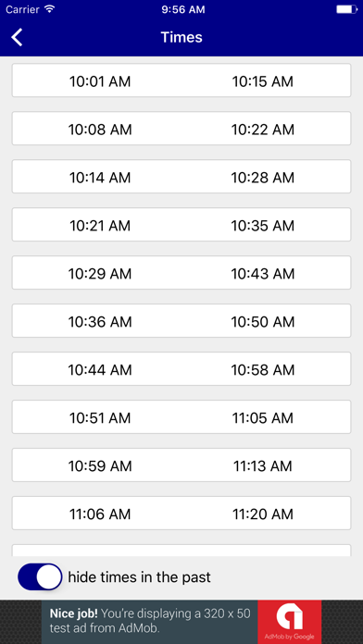Open the 10:21 AM to 10:35 AM row
Image resolution: width=363 pixels, height=644 pixels.
[181, 225]
